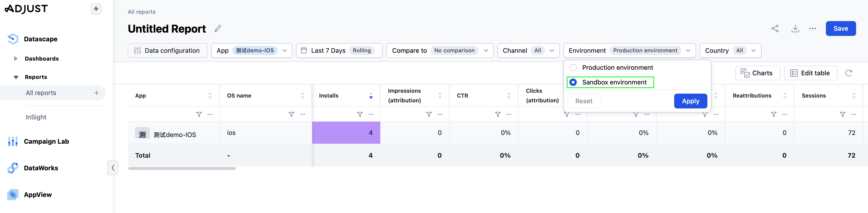Save the report with the Save button
Screen dimensions: 868x213
[840, 29]
